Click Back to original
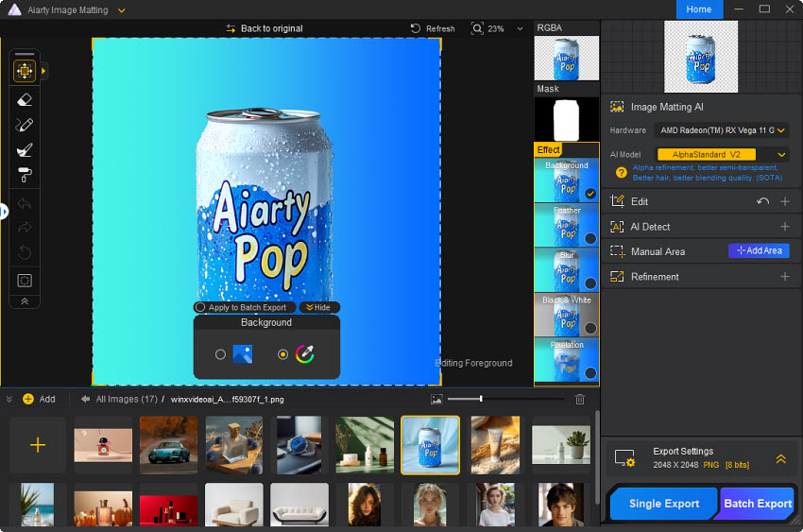Viewport: 803px width, 532px height. [x=265, y=28]
